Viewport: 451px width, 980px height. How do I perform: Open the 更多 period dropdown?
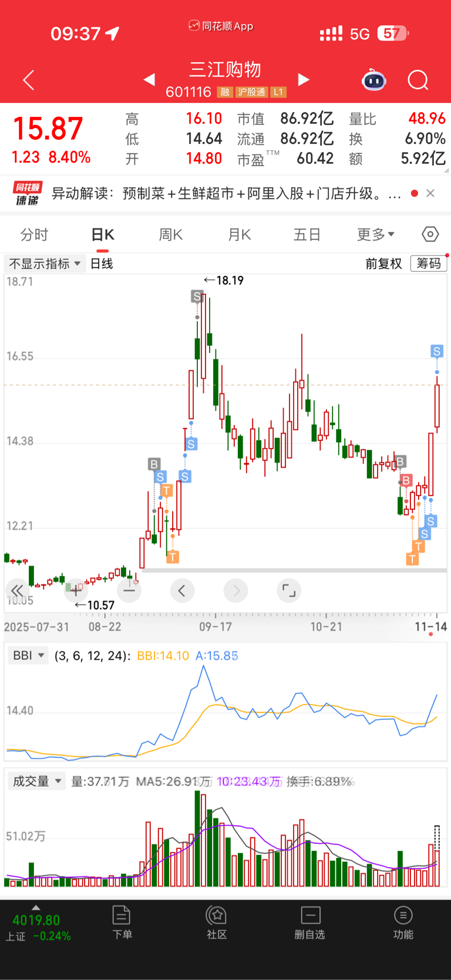[x=376, y=235]
